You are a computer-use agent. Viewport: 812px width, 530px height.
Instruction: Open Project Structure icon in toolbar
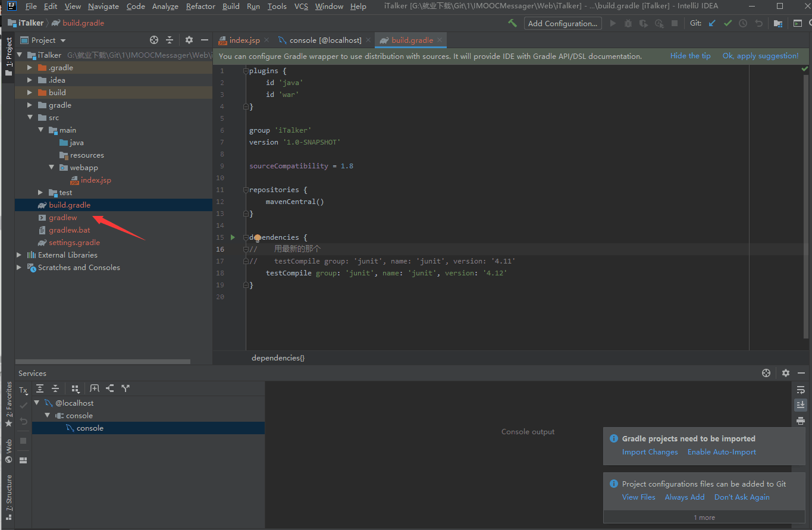pos(778,23)
